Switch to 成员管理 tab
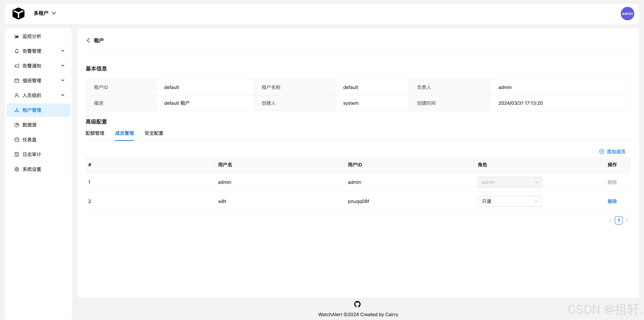This screenshot has width=644, height=320. click(125, 133)
